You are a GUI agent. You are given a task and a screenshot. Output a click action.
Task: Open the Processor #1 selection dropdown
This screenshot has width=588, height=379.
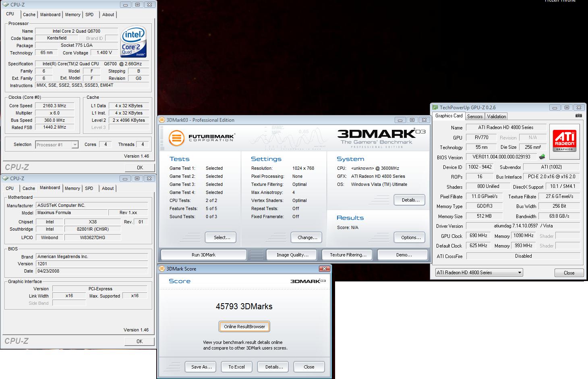(x=75, y=144)
